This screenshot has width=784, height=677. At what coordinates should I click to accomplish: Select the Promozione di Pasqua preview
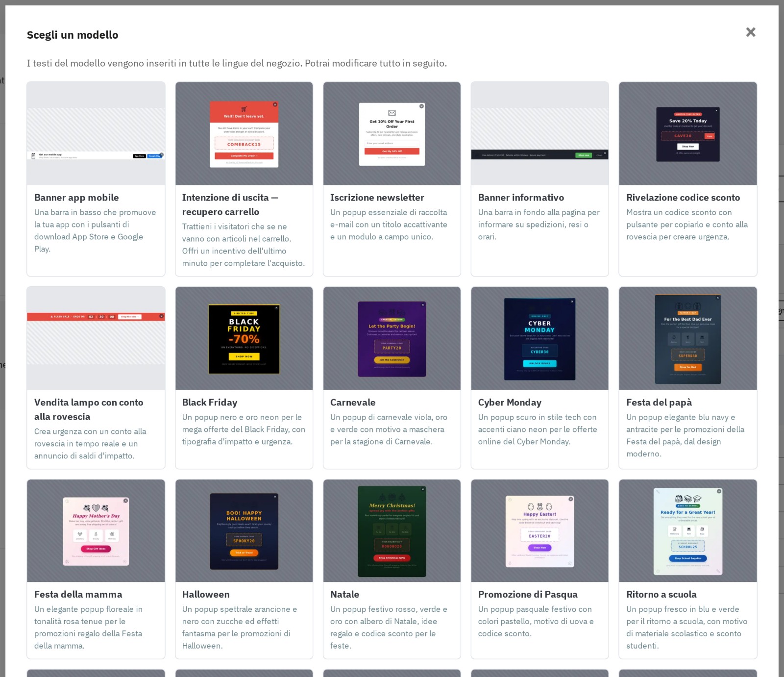click(x=540, y=531)
